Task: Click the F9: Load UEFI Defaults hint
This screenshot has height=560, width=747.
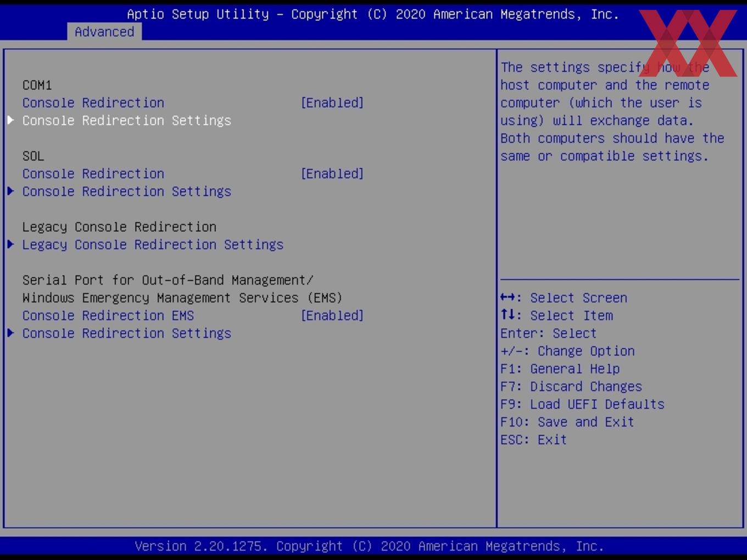Action: click(x=582, y=404)
